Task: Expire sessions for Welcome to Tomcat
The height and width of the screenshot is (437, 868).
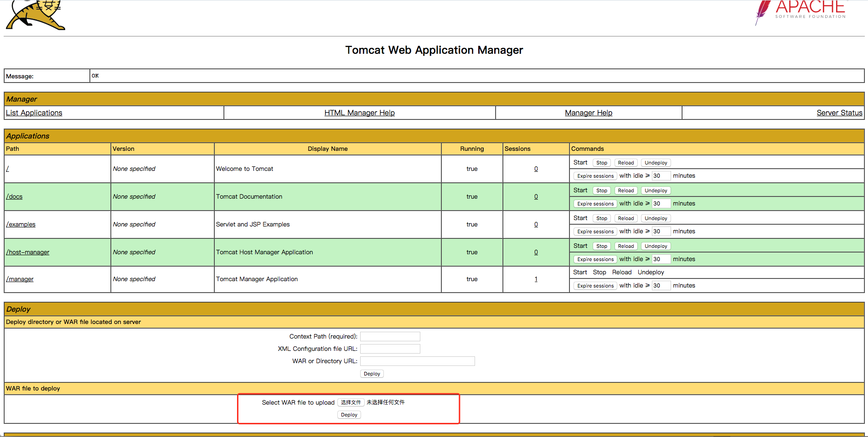Action: 595,176
